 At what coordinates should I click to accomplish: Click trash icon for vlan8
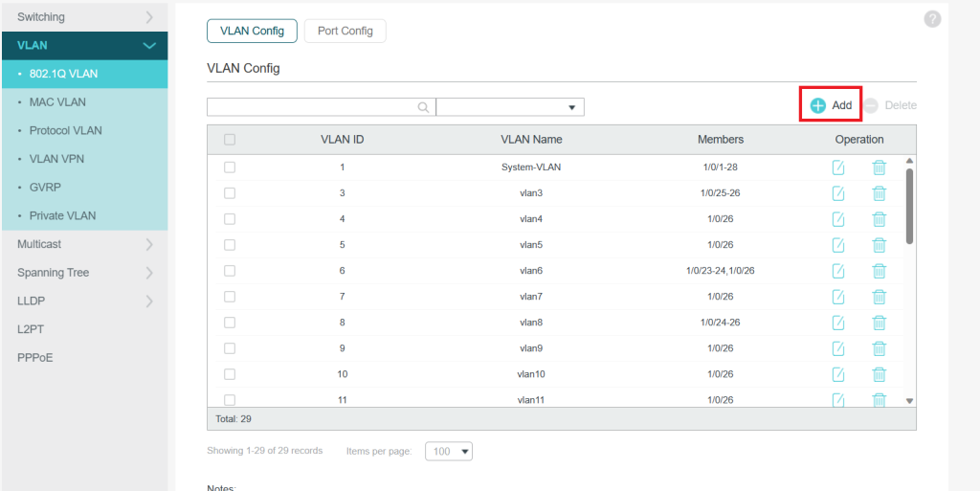point(879,323)
